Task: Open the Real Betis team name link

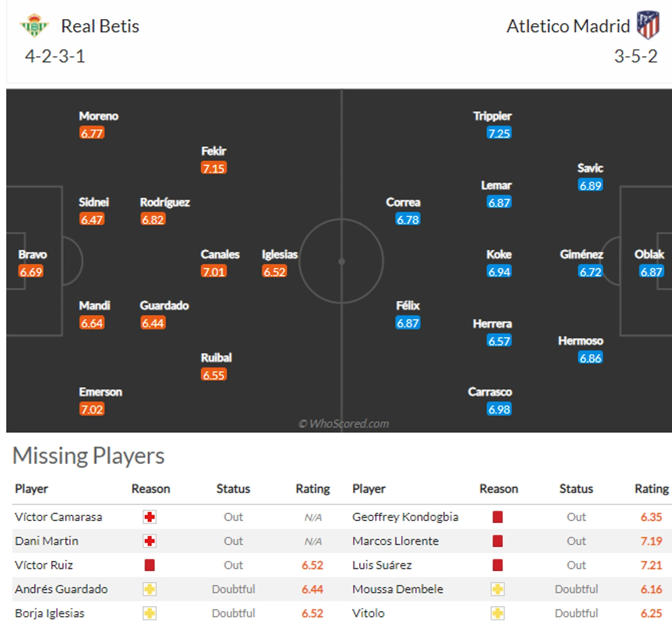Action: click(100, 26)
